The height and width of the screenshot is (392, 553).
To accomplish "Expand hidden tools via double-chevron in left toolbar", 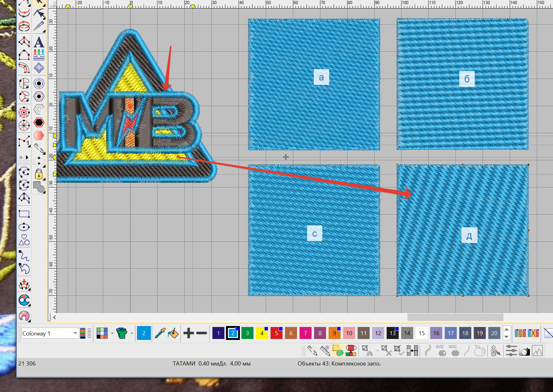I will pos(21,157).
